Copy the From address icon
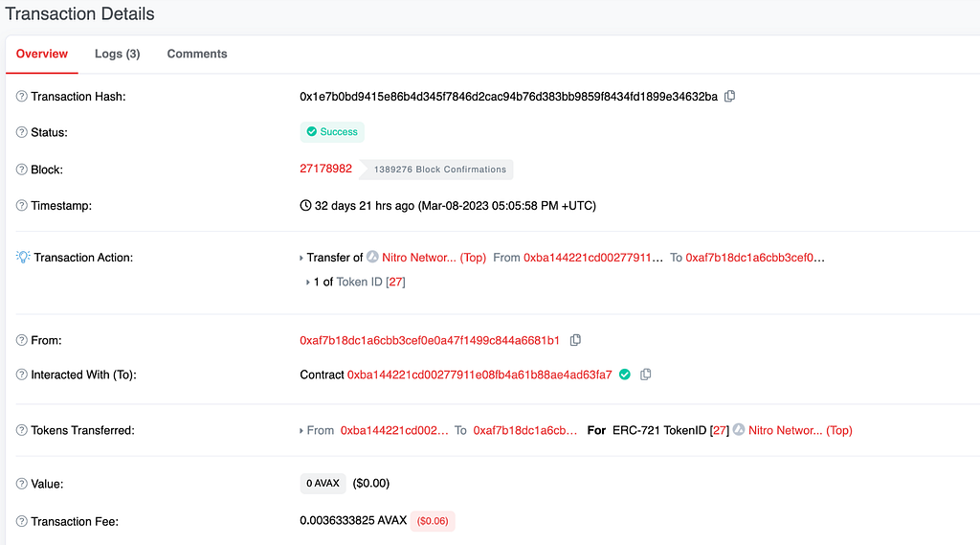Viewport: 980px width, 545px height. click(x=575, y=340)
